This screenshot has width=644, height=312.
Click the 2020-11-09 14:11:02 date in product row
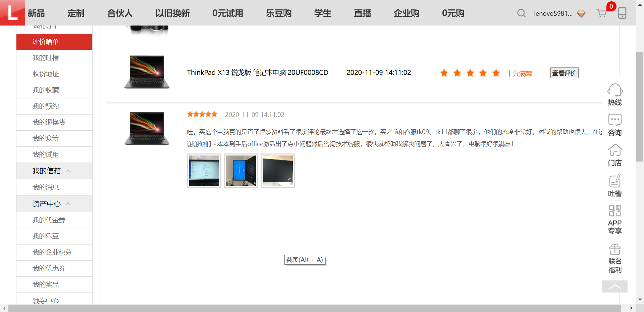click(x=379, y=73)
